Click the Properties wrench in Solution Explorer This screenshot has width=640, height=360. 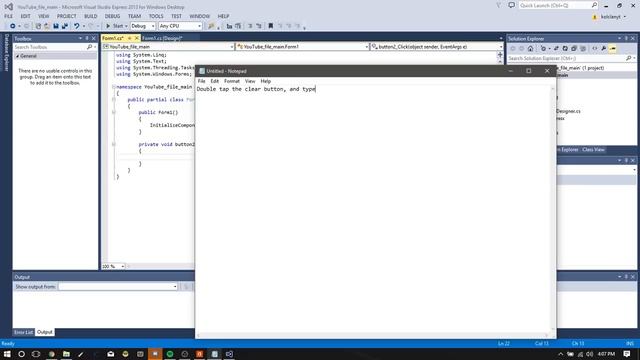pyautogui.click(x=604, y=49)
